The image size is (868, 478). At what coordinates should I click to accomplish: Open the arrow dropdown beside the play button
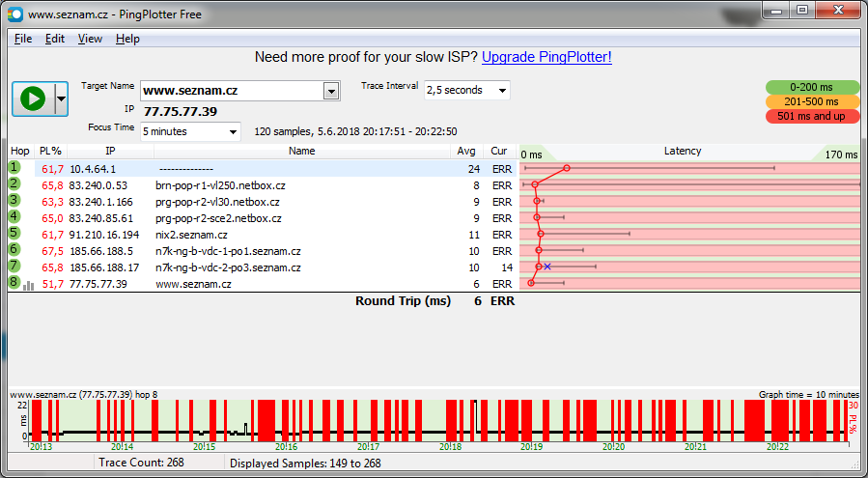pyautogui.click(x=61, y=98)
